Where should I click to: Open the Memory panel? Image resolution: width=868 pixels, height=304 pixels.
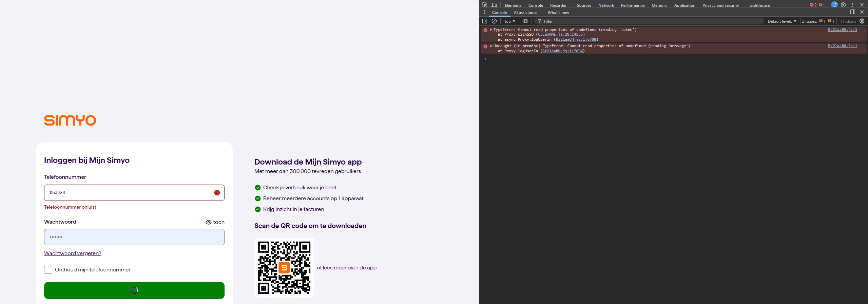659,5
